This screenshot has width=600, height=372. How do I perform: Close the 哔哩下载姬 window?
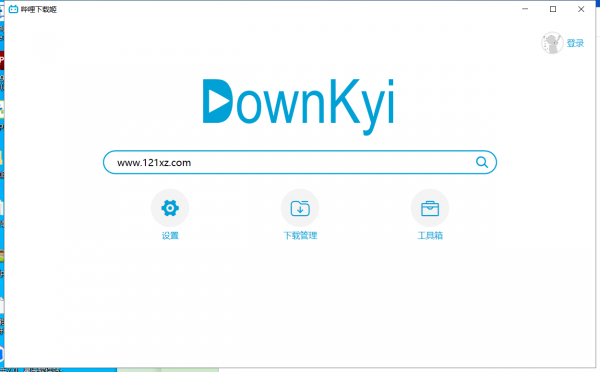pyautogui.click(x=581, y=9)
